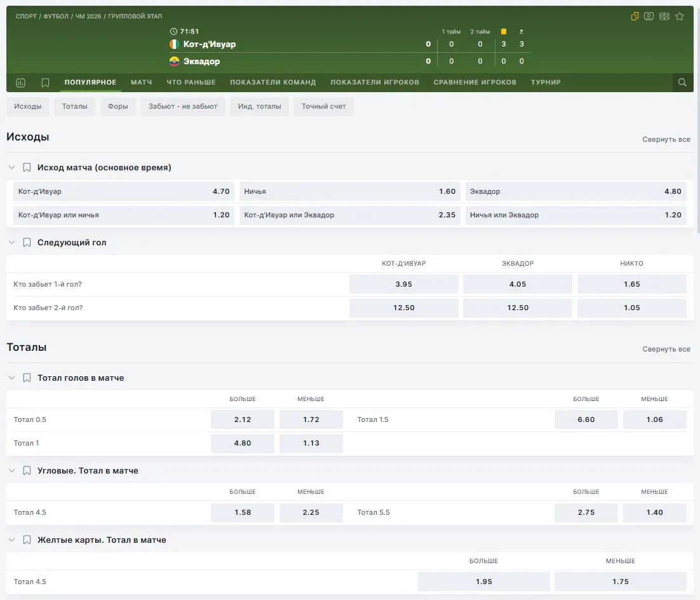Select Тотал 1 меньше at 1.13
The image size is (700, 600).
tap(311, 443)
